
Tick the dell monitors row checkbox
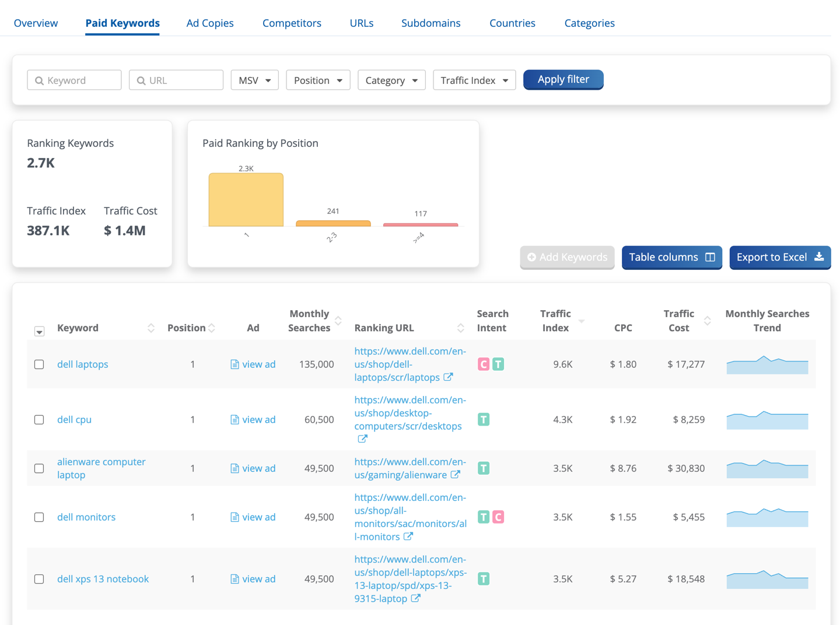click(x=39, y=517)
